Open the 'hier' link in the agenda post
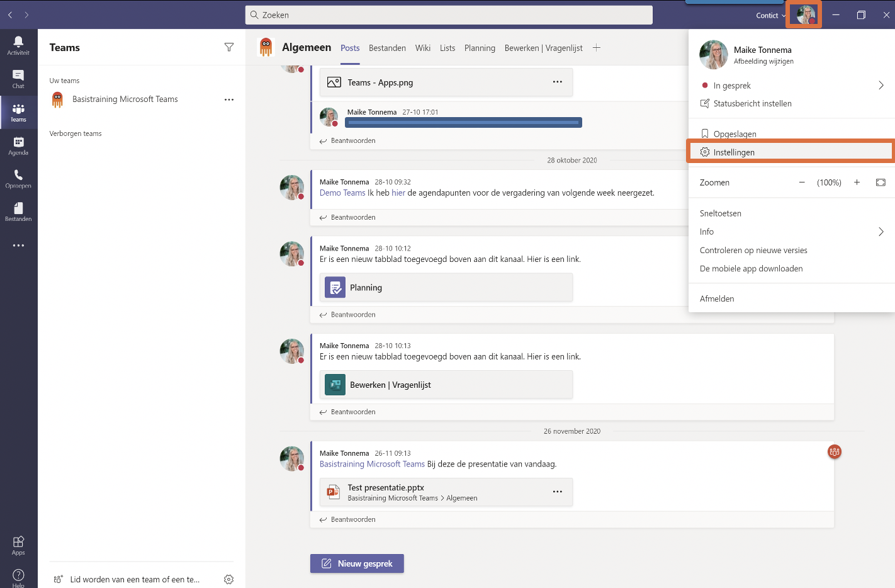 click(398, 193)
